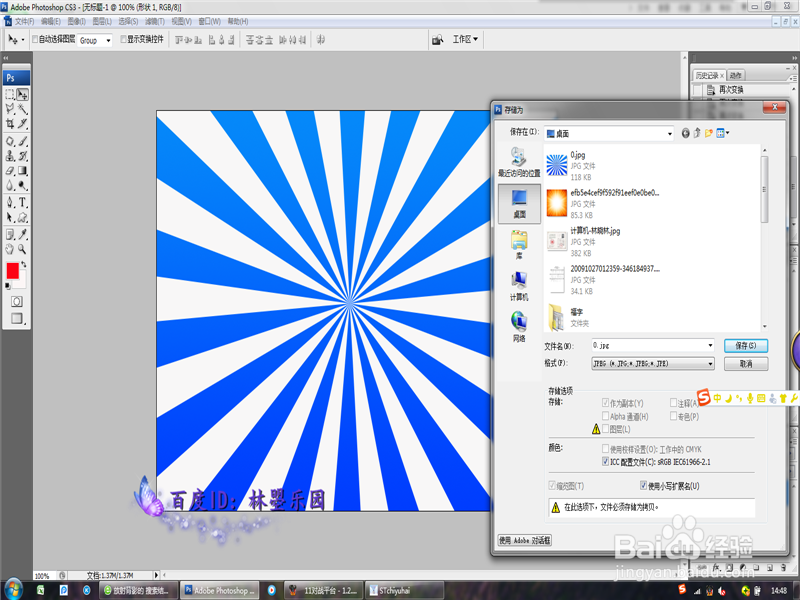The image size is (800, 600).
Task: Click Use Adobe Dialog button
Action: (x=524, y=540)
